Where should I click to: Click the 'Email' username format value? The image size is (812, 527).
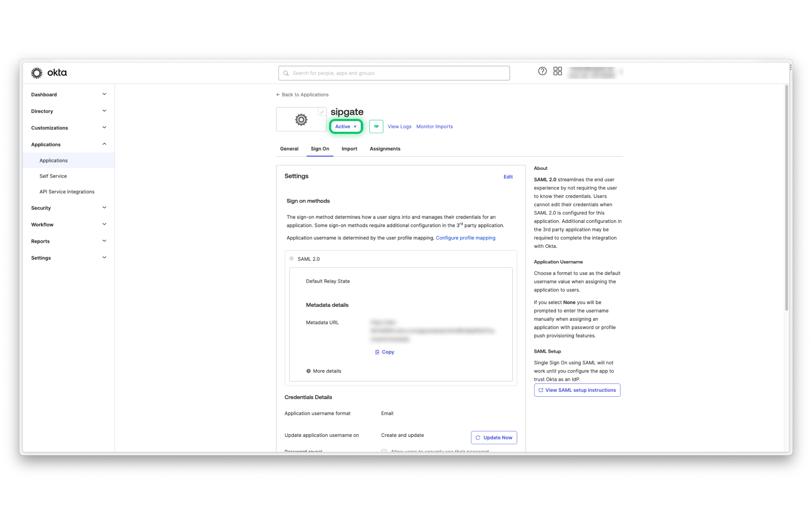pos(387,414)
